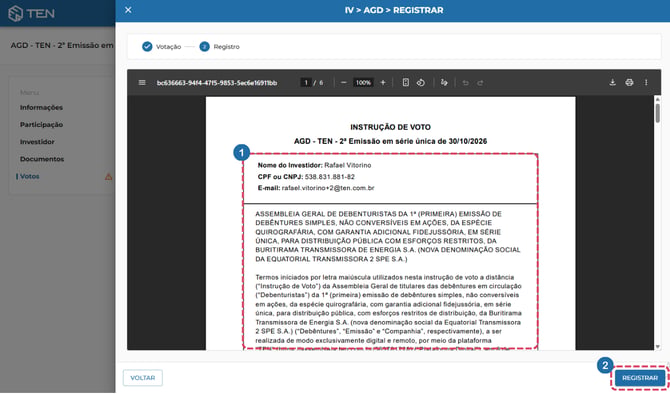Image resolution: width=670 pixels, height=394 pixels.
Task: Click the PDF page number field
Action: 306,82
